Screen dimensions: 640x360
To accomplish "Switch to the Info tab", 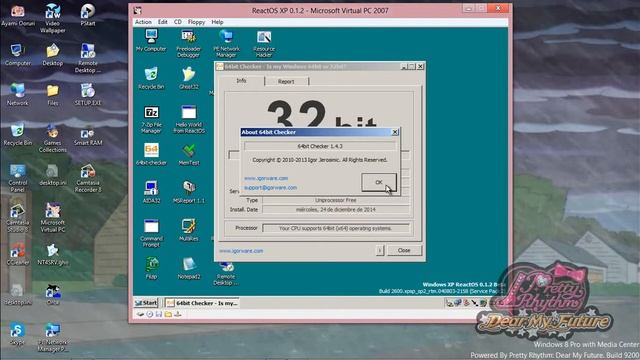I will coord(241,81).
